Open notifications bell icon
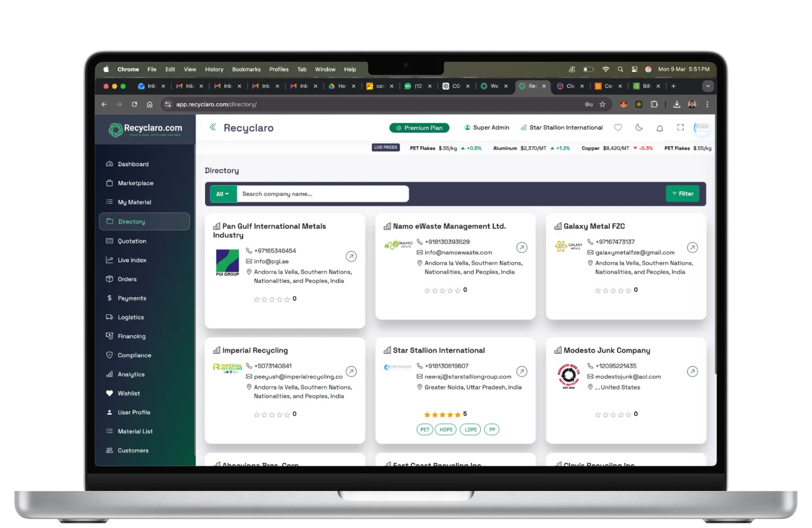812x528 pixels. pyautogui.click(x=660, y=128)
